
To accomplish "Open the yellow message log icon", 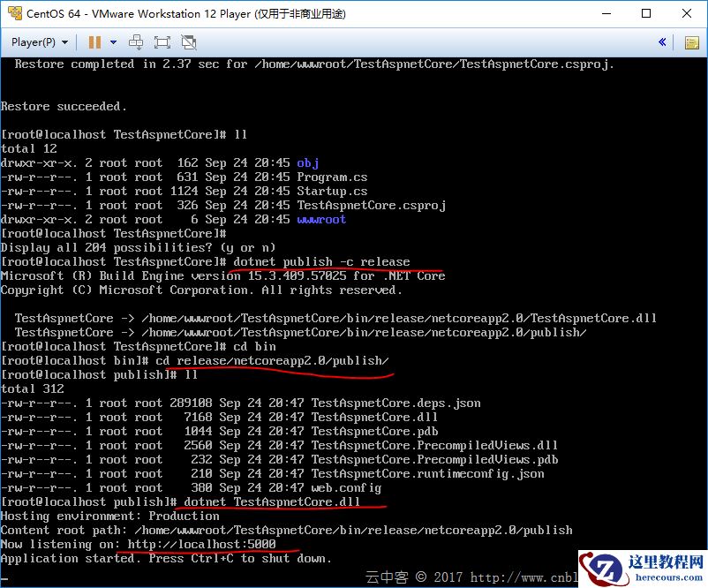I will pos(692,42).
